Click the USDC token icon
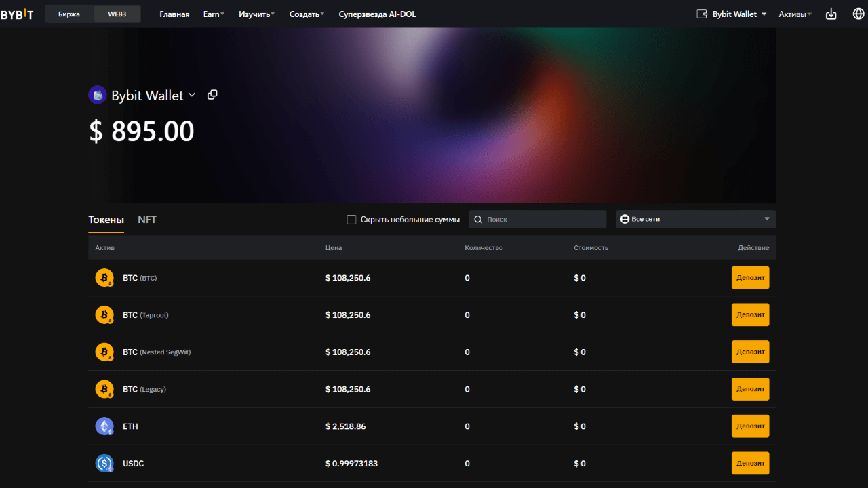The width and height of the screenshot is (868, 488). pyautogui.click(x=104, y=464)
